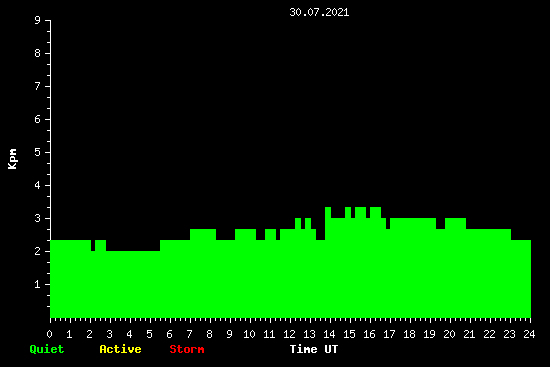
Task: Click hour 0 on the time axis
Action: click(x=49, y=334)
